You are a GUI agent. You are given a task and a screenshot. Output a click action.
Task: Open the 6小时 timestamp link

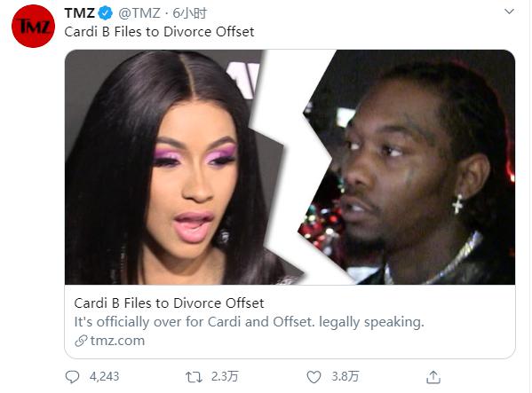point(190,13)
